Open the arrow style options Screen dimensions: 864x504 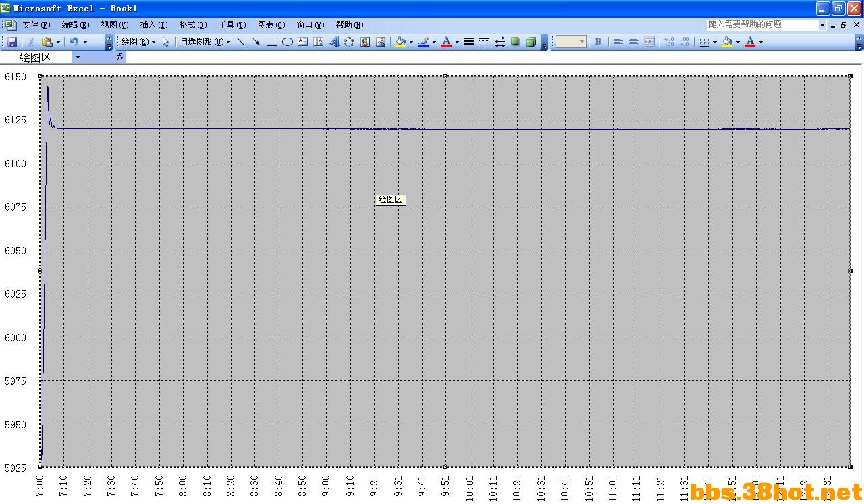(x=500, y=42)
